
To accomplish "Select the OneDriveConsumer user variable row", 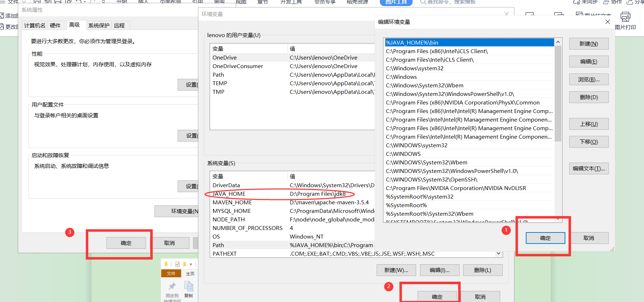I will point(292,66).
